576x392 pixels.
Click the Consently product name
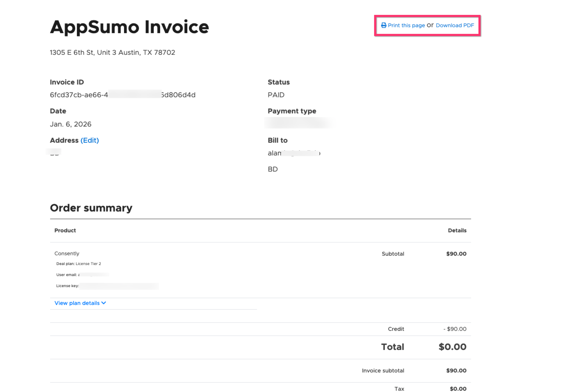(x=67, y=254)
